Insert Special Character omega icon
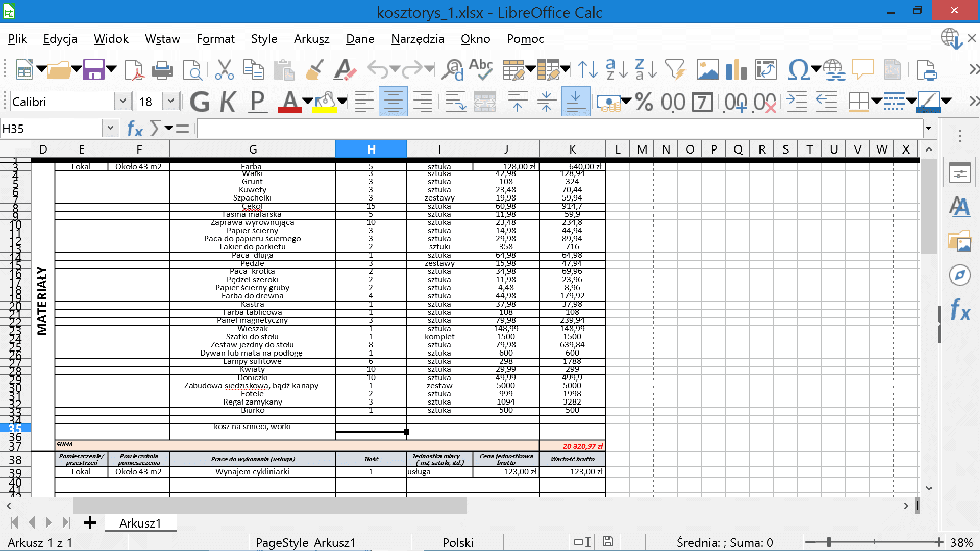The image size is (980, 551). point(798,69)
